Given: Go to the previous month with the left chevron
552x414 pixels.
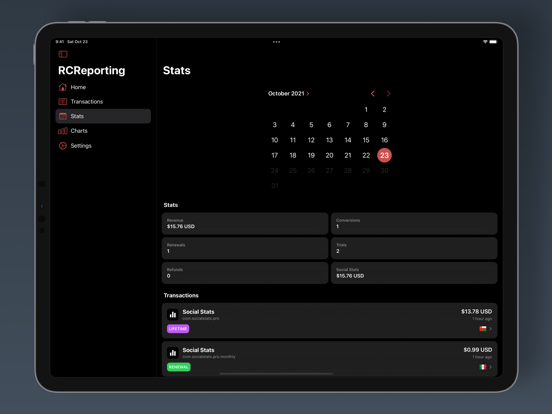Looking at the screenshot, I should pyautogui.click(x=372, y=94).
